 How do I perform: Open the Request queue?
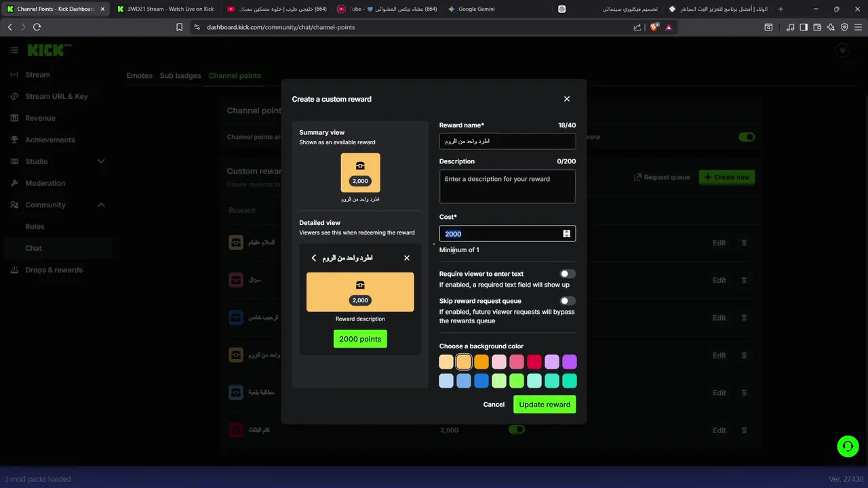pyautogui.click(x=662, y=178)
